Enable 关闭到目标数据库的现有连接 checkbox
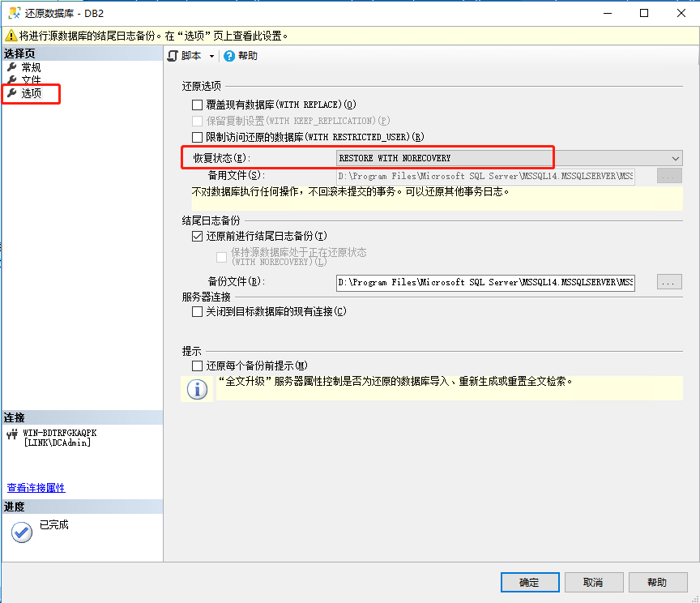This screenshot has width=700, height=603. point(198,311)
